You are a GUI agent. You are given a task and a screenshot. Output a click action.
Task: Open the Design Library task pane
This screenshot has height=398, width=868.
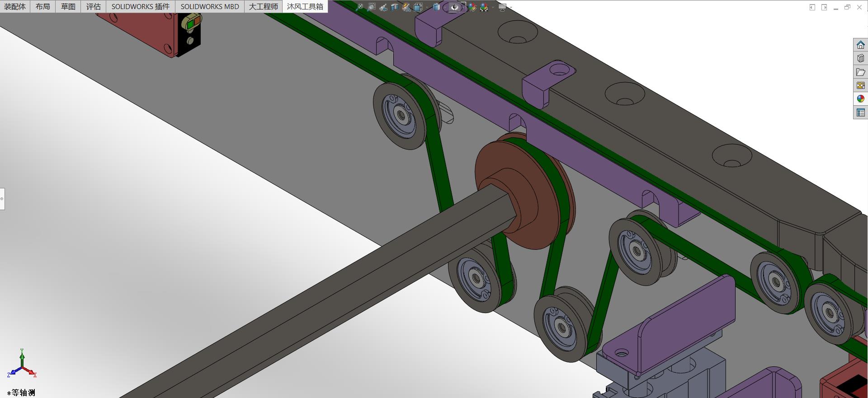(x=860, y=58)
